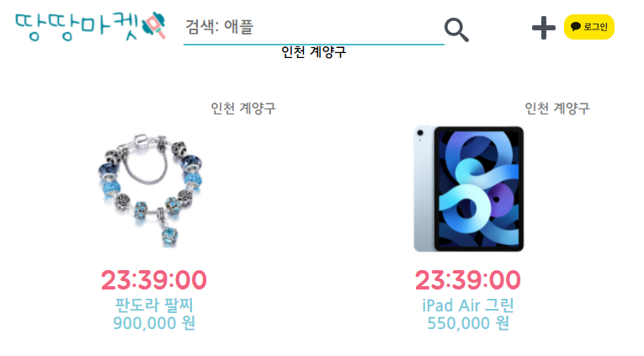Click the iPad Air 그린 title
The image size is (644, 356).
click(x=468, y=306)
